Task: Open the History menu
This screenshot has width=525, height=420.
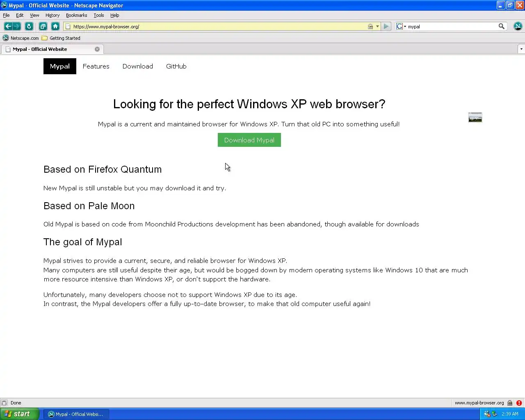Action: tap(52, 15)
